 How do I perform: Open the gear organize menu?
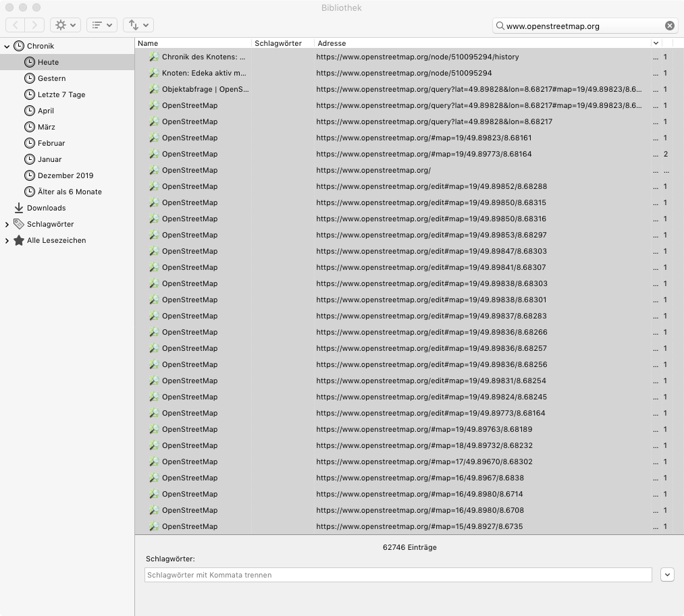click(x=65, y=25)
